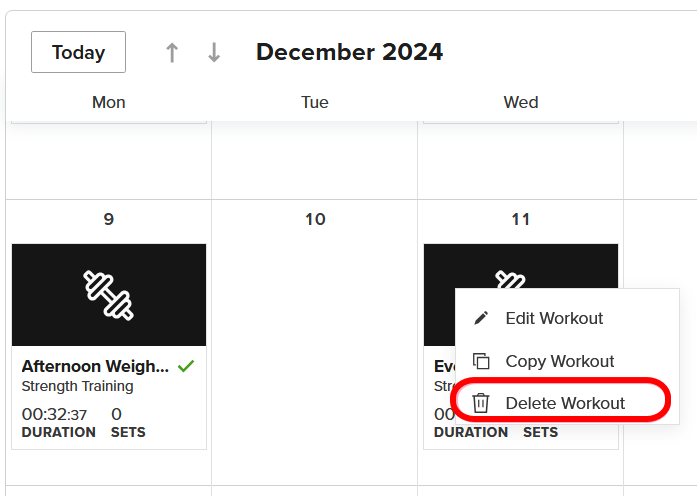Select day 9 date number
Image resolution: width=697 pixels, height=496 pixels.
pos(109,219)
